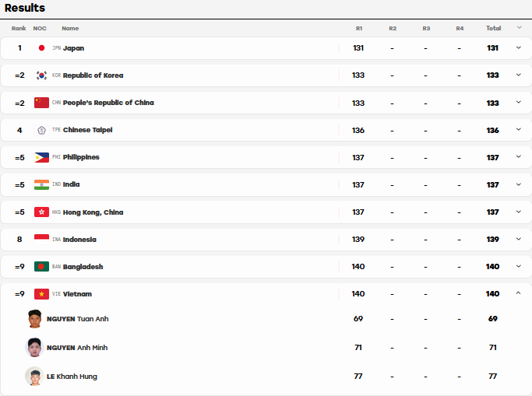The image size is (532, 396).
Task: Expand the Republic of Korea row
Action: tap(519, 75)
